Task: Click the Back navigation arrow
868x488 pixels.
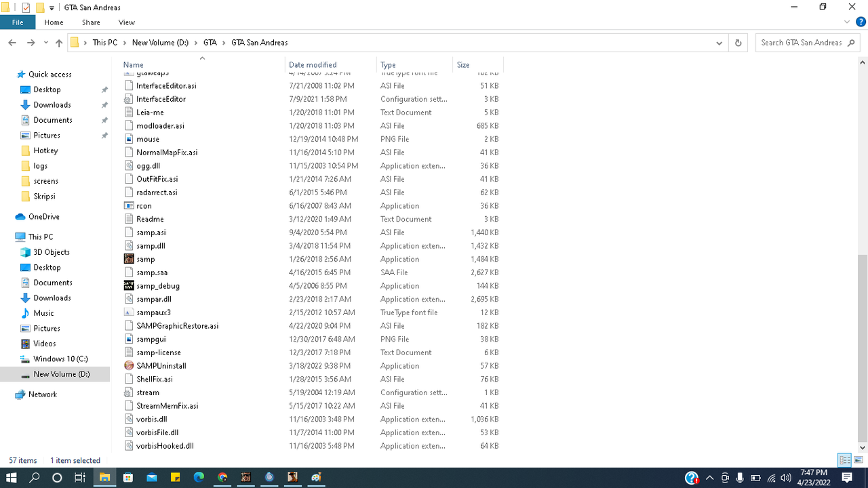Action: [12, 43]
